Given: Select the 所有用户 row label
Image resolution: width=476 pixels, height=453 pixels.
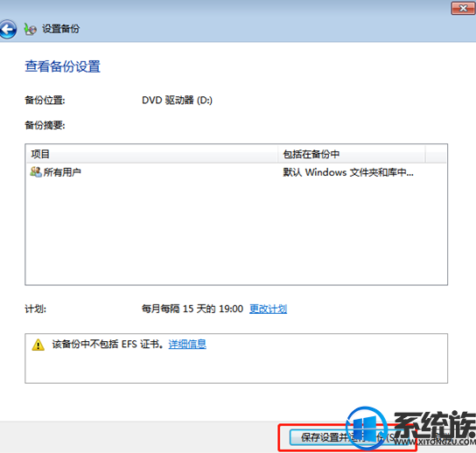Looking at the screenshot, I should tap(62, 172).
